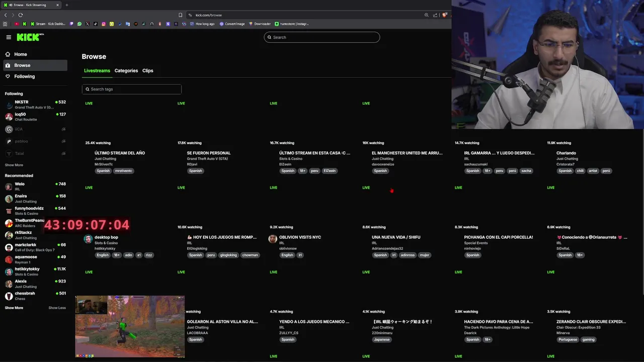Open the Brave shields icon
644x362 pixels.
tap(444, 15)
